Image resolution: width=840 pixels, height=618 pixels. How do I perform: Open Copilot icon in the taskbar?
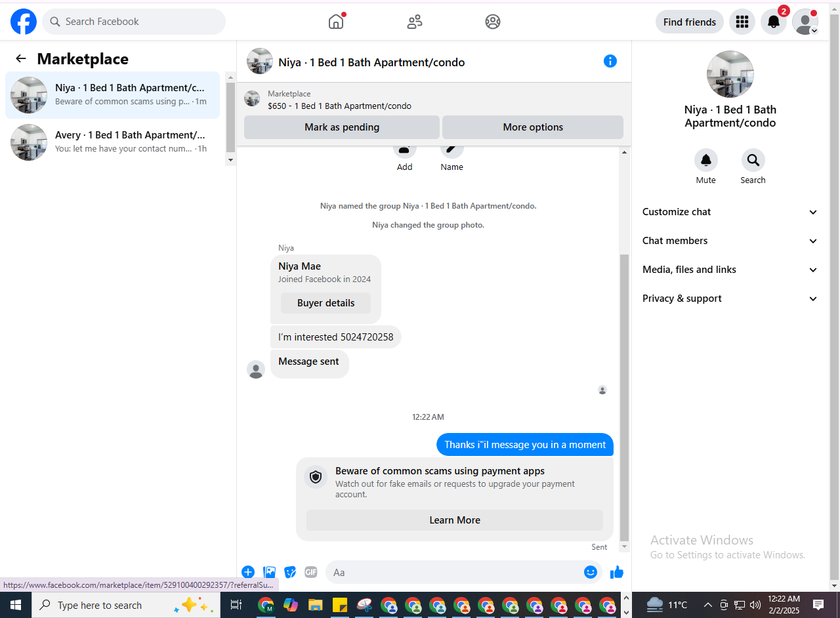click(291, 605)
